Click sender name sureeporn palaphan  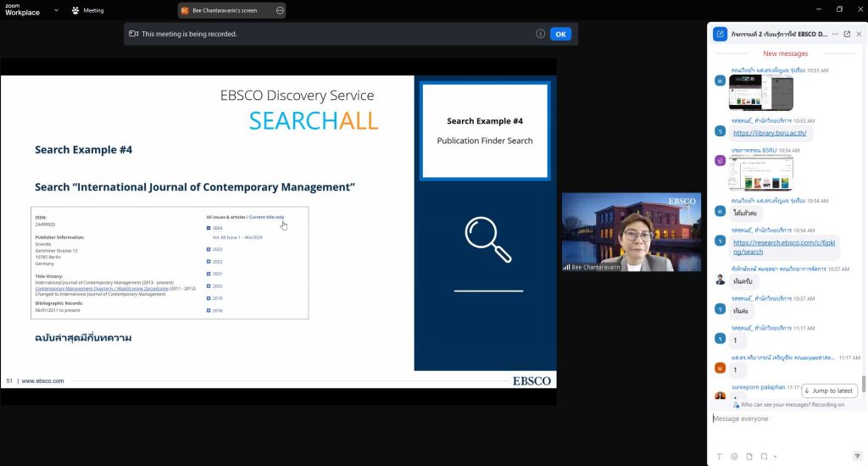[x=758, y=387]
